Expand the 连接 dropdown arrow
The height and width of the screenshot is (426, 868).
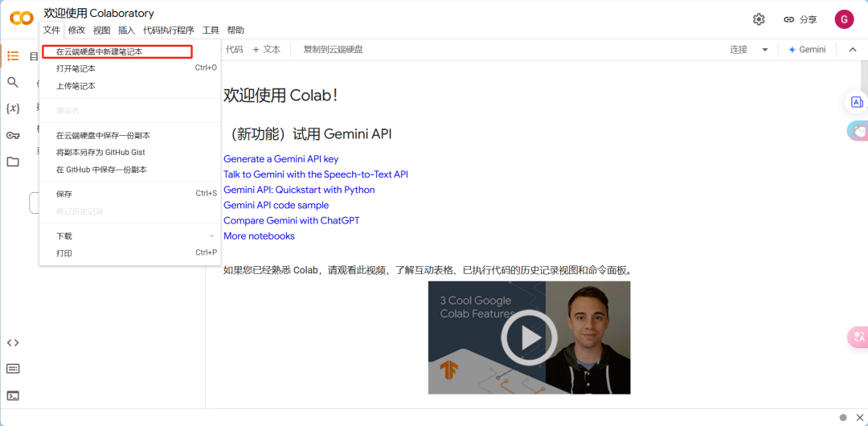(764, 49)
